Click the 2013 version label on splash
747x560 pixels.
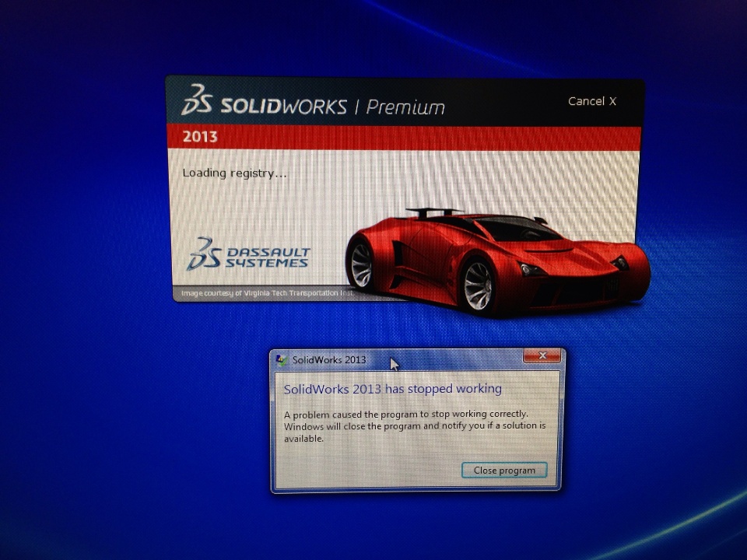tap(200, 137)
